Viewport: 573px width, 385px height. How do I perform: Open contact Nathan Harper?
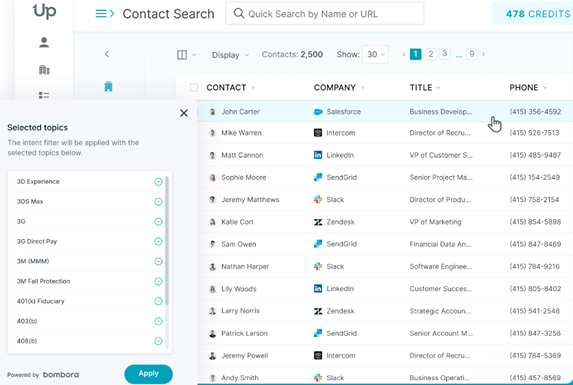pyautogui.click(x=245, y=267)
